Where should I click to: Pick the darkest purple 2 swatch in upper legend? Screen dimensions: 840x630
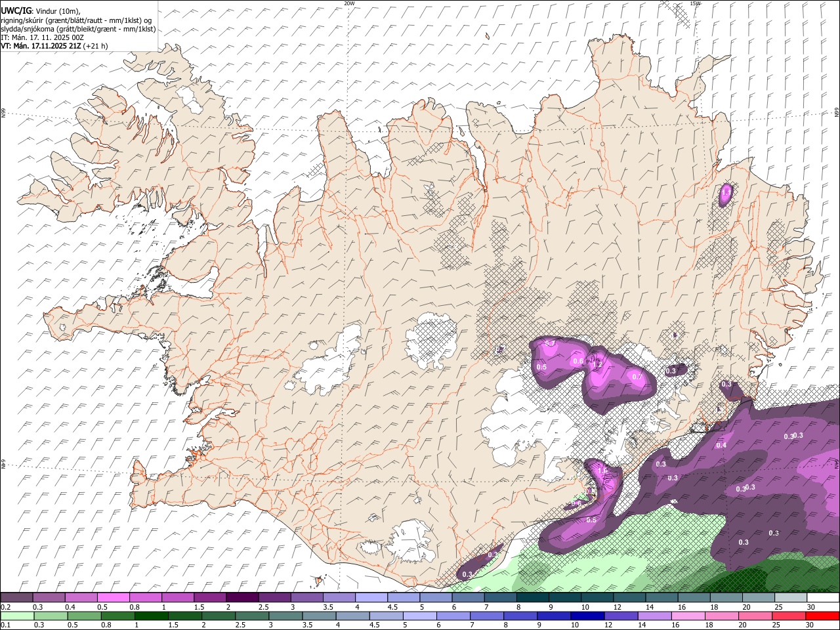[x=242, y=598]
